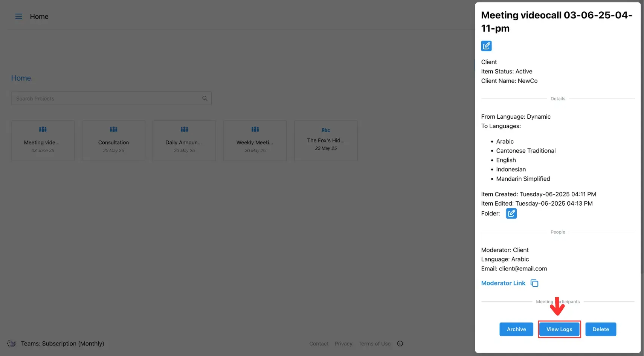This screenshot has height=356, width=644.
Task: Select the Consultation project card title
Action: click(x=113, y=142)
